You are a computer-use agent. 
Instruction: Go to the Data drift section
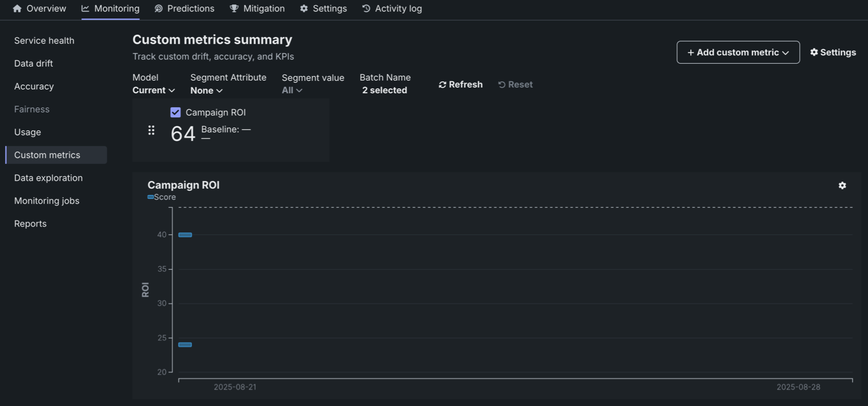click(x=33, y=63)
